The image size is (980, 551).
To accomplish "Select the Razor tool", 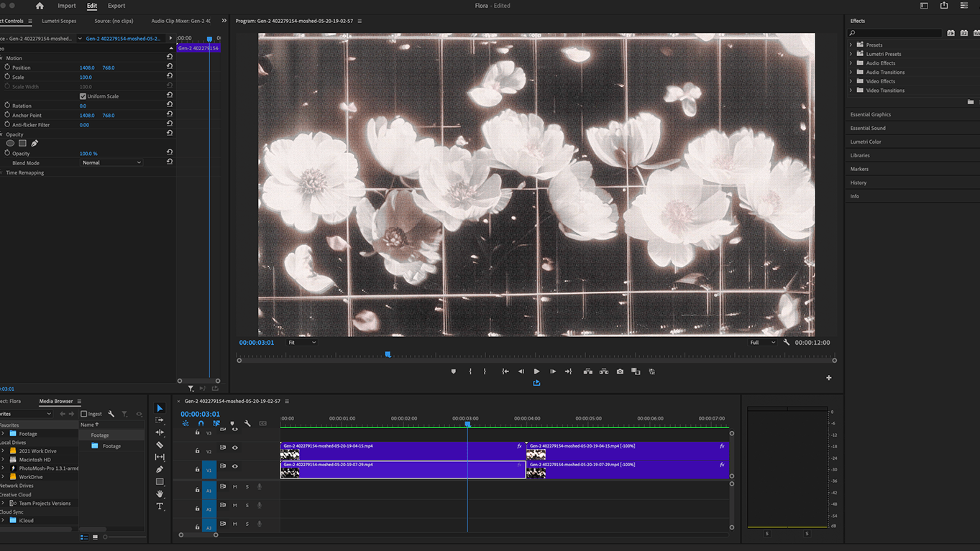I will coord(160,445).
